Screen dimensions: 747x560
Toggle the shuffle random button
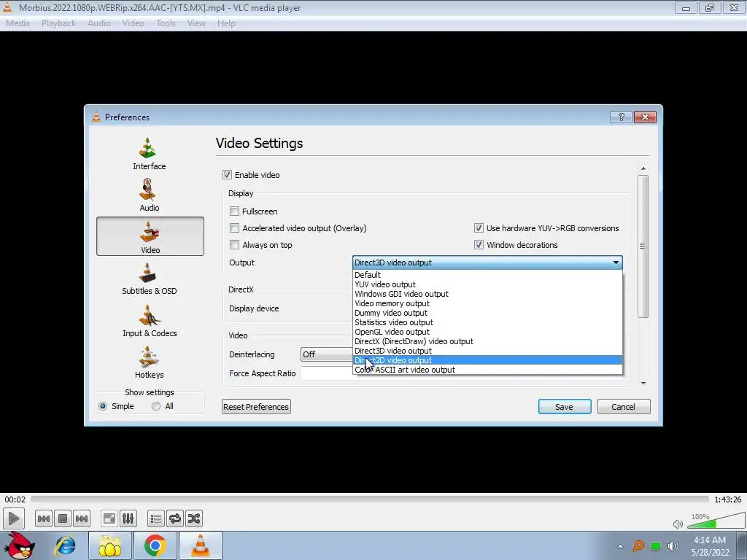[x=194, y=518]
